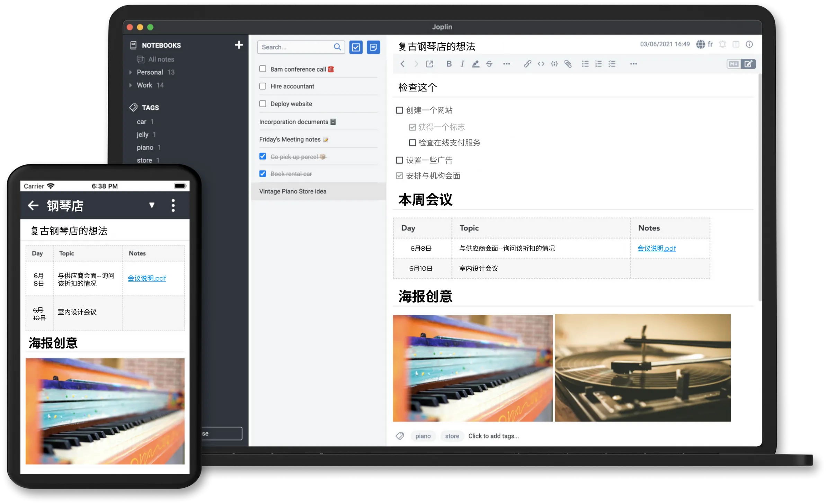Click the checklist insert icon
The width and height of the screenshot is (827, 504).
613,64
